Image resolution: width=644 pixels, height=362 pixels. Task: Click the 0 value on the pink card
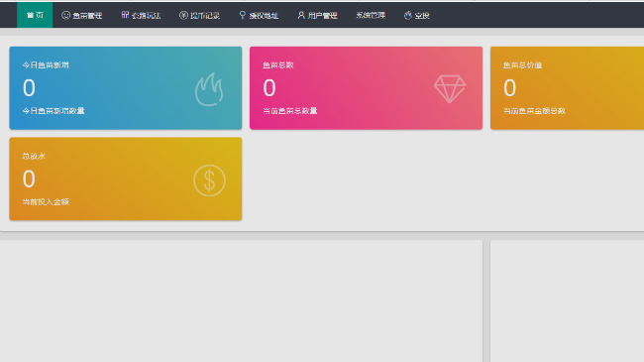pos(269,87)
